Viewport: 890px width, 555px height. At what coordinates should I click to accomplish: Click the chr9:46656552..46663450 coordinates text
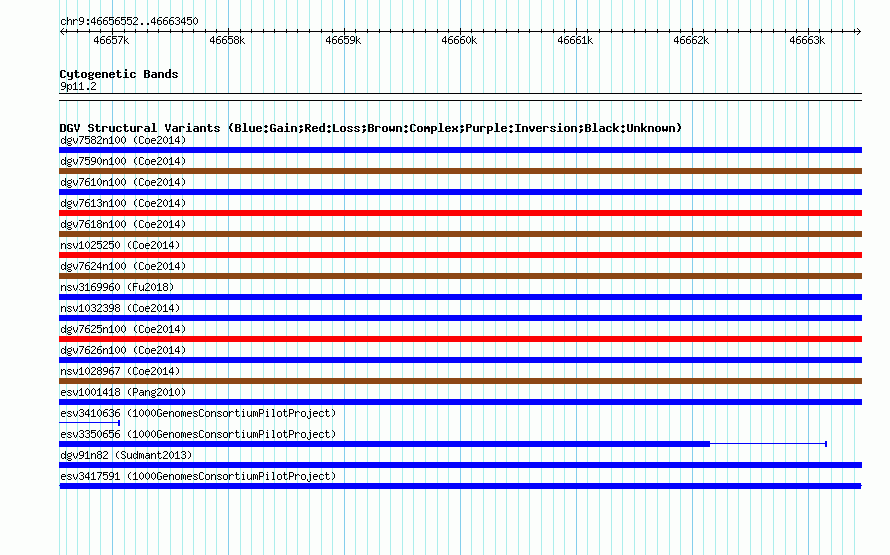point(129,21)
